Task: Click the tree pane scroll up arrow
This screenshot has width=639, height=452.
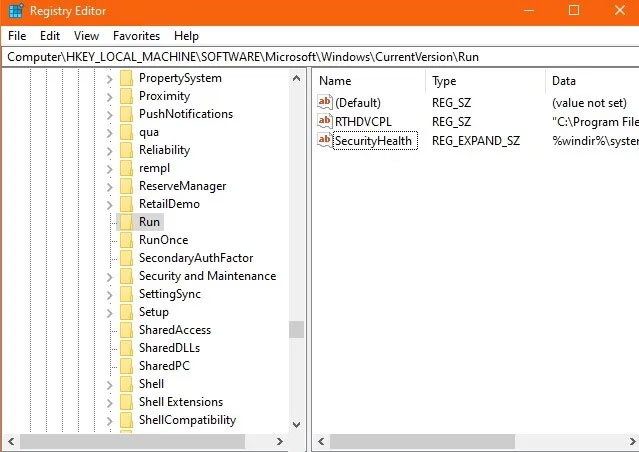Action: (x=297, y=78)
